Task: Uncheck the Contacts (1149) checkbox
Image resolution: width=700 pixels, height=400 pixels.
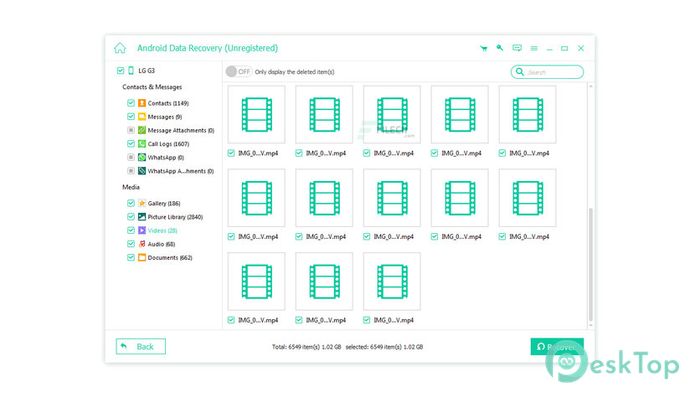Action: 131,103
